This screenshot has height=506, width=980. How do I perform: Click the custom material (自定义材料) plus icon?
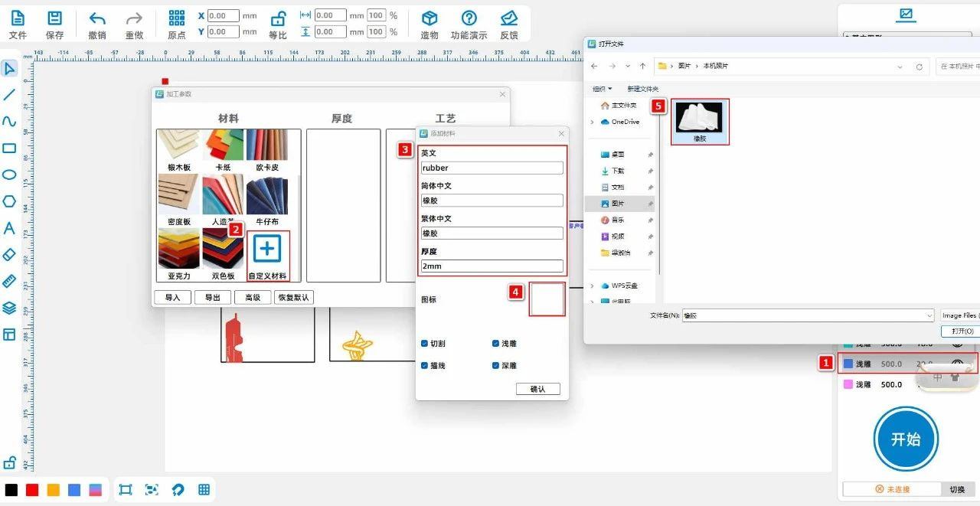tap(267, 250)
